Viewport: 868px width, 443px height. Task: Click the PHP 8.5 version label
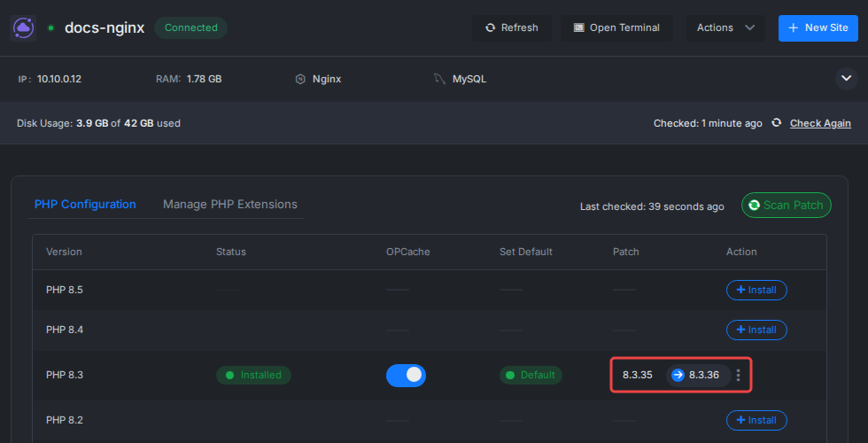click(65, 291)
